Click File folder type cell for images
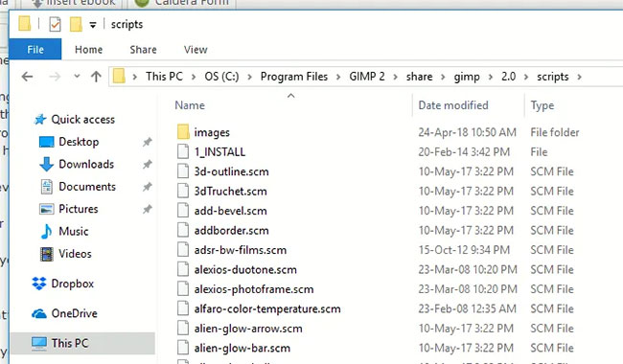Screen dimensions: 623x364 tap(555, 132)
